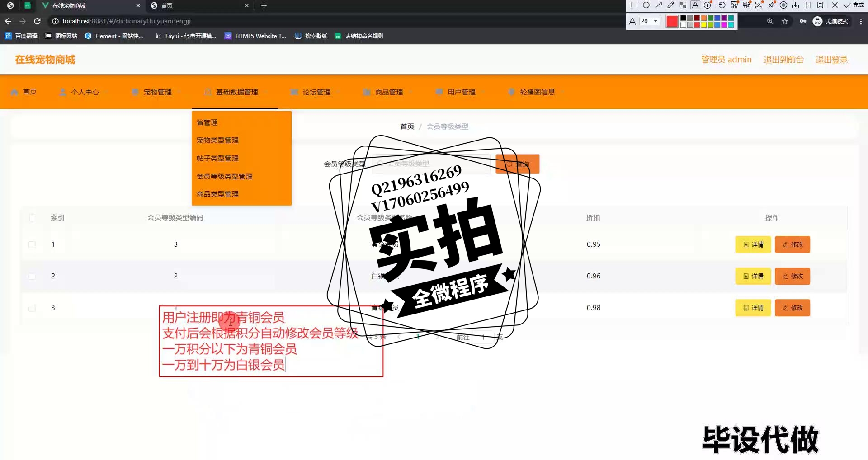Click the translate screenshot icon
The width and height of the screenshot is (868, 460).
pos(747,5)
